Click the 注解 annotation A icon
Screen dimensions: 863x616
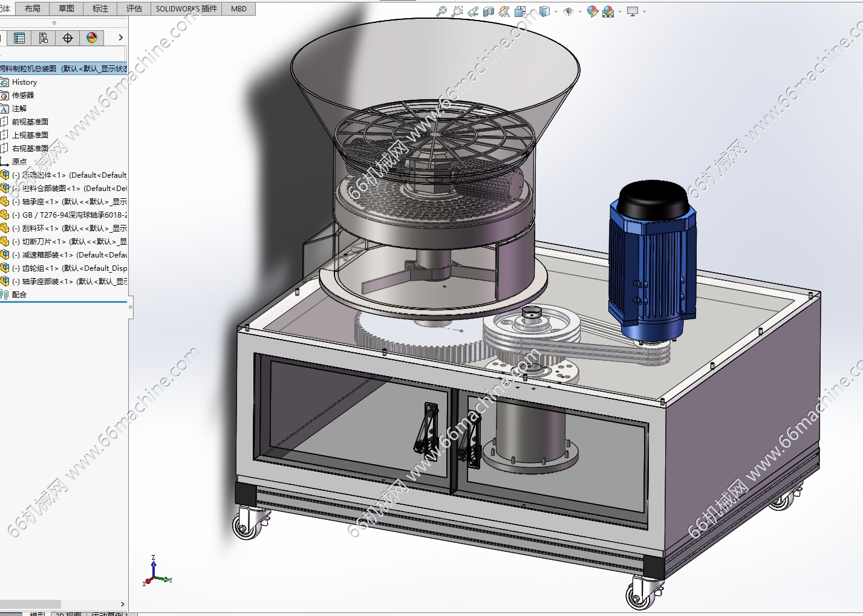4,109
